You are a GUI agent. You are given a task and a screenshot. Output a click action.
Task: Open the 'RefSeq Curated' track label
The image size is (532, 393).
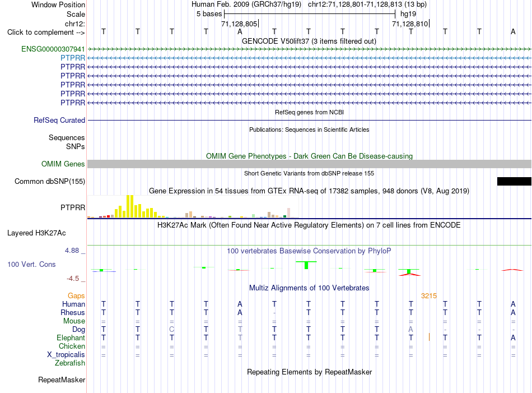point(59,120)
